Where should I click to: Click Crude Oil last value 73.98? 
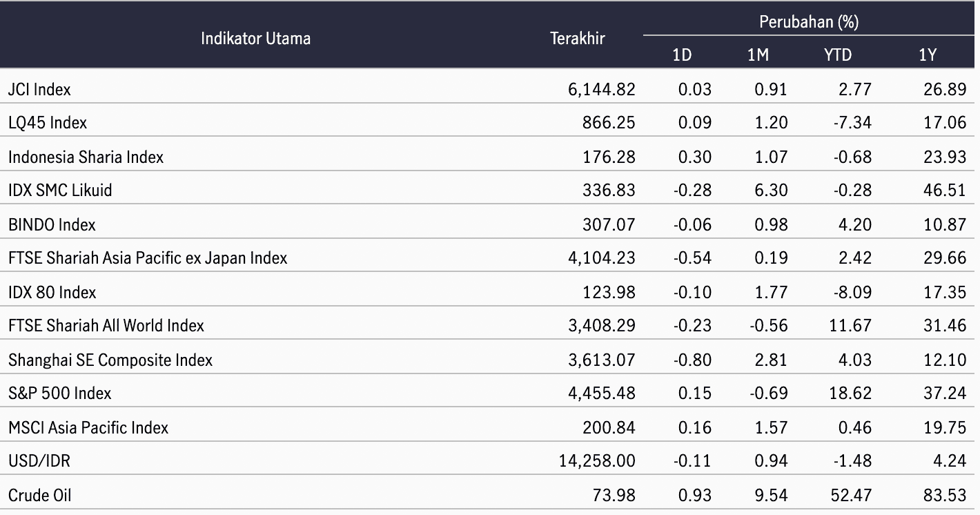[x=614, y=495]
